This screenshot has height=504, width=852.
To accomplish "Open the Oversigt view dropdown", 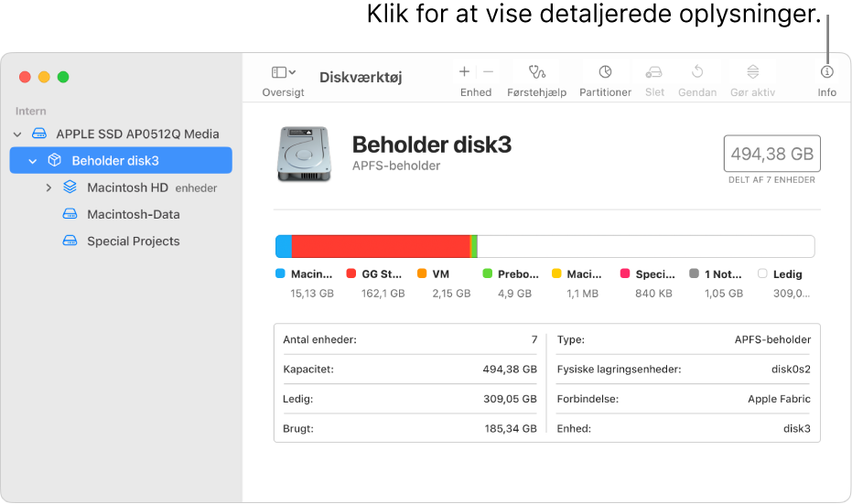I will coord(283,72).
